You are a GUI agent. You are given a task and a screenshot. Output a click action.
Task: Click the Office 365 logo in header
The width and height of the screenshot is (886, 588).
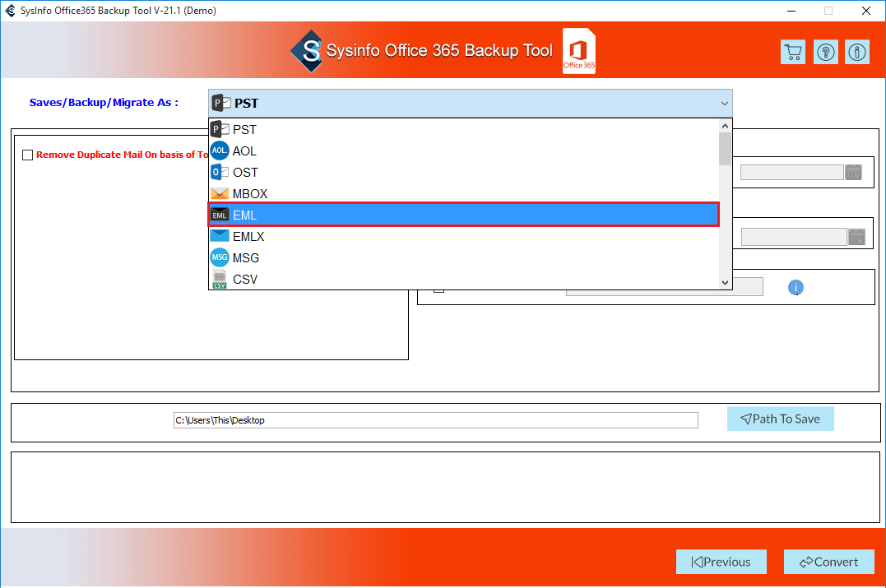[579, 52]
